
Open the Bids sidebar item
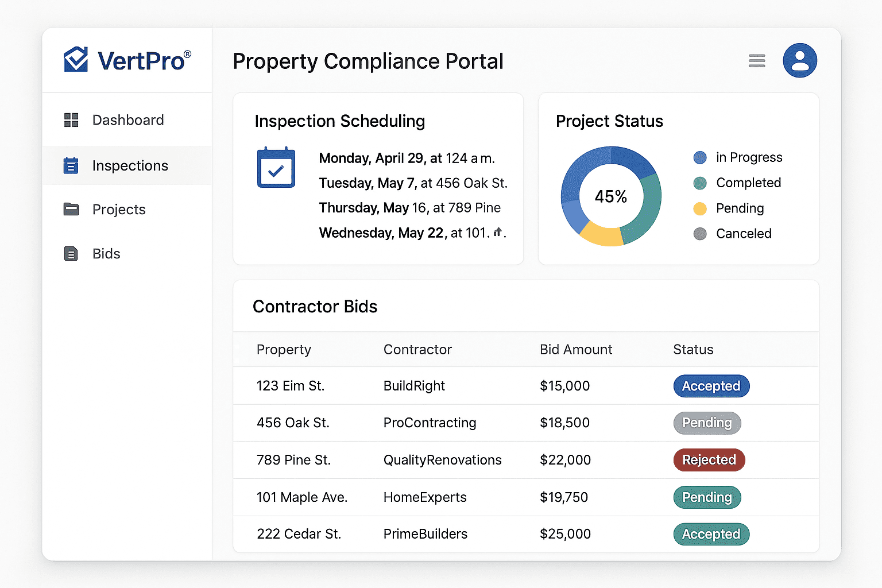(x=106, y=254)
